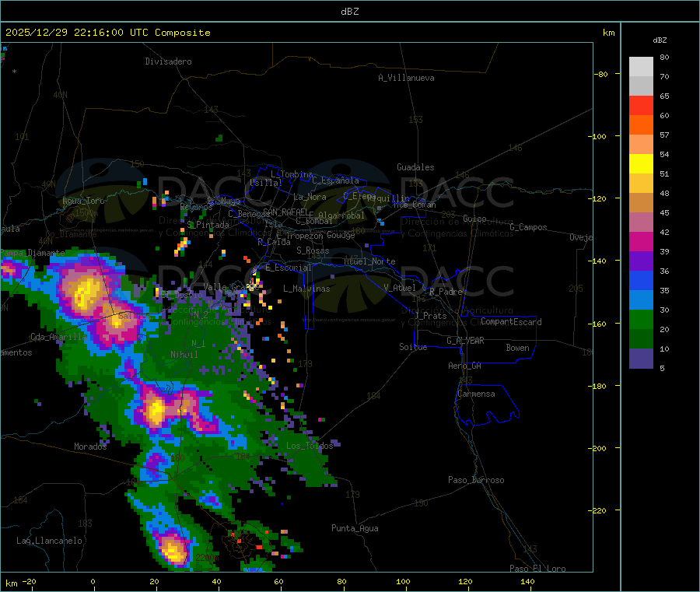Click the L_Malvinas map label

tap(306, 289)
